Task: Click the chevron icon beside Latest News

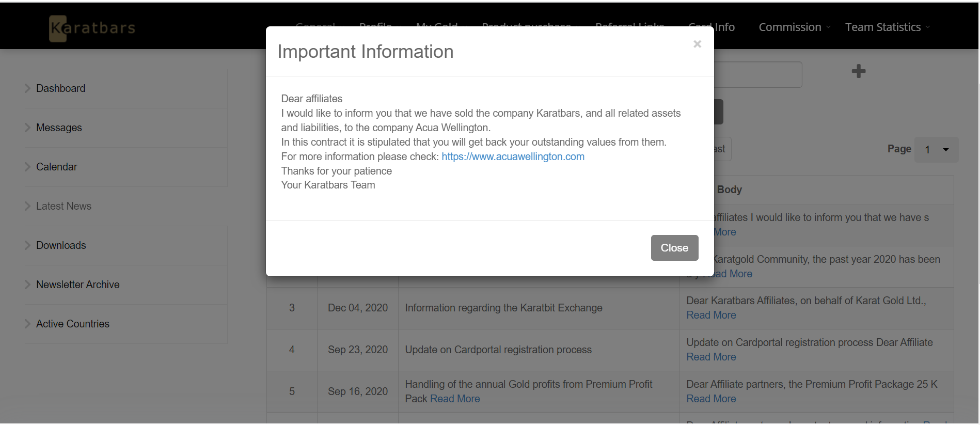Action: (x=27, y=206)
